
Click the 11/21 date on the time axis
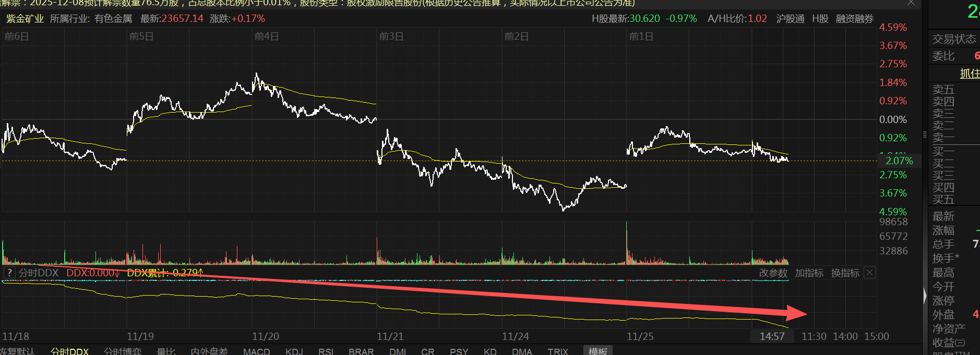[x=390, y=336]
